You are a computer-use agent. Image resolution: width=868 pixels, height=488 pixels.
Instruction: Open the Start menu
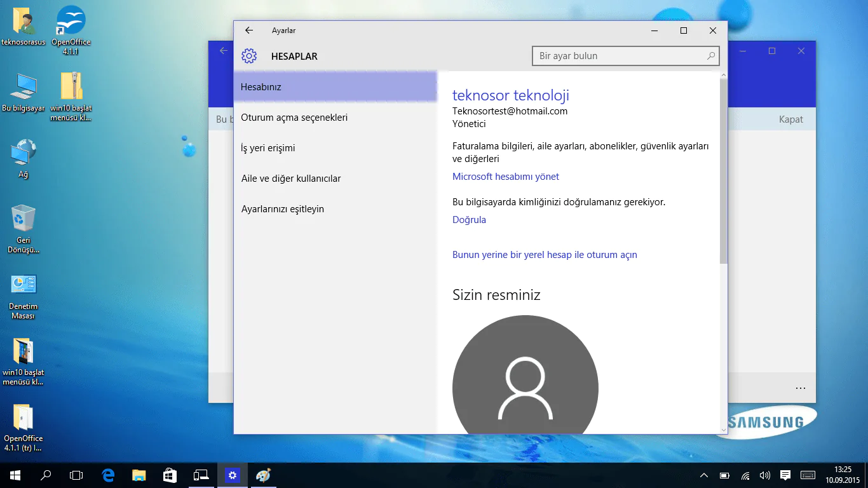tap(13, 475)
